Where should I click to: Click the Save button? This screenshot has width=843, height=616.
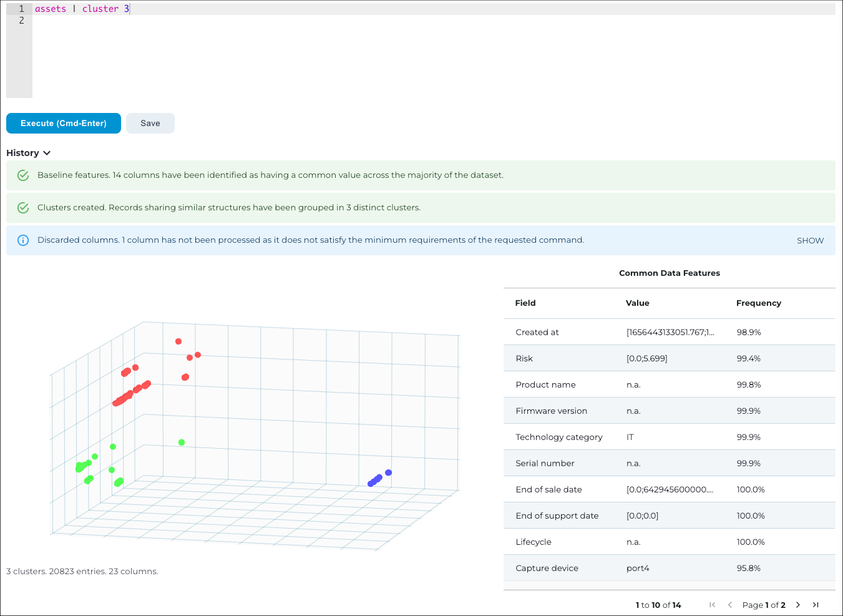(150, 124)
